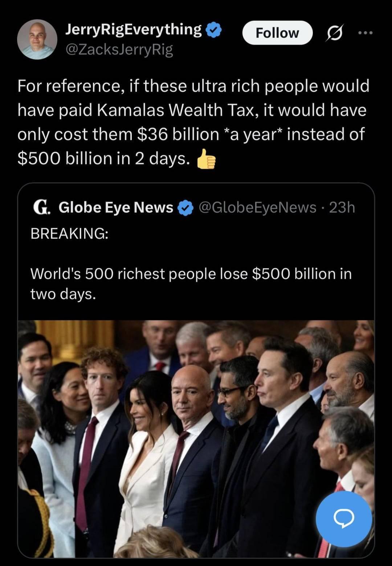
Task: Open JerryRigEverything's profile avatar
Action: [x=37, y=39]
